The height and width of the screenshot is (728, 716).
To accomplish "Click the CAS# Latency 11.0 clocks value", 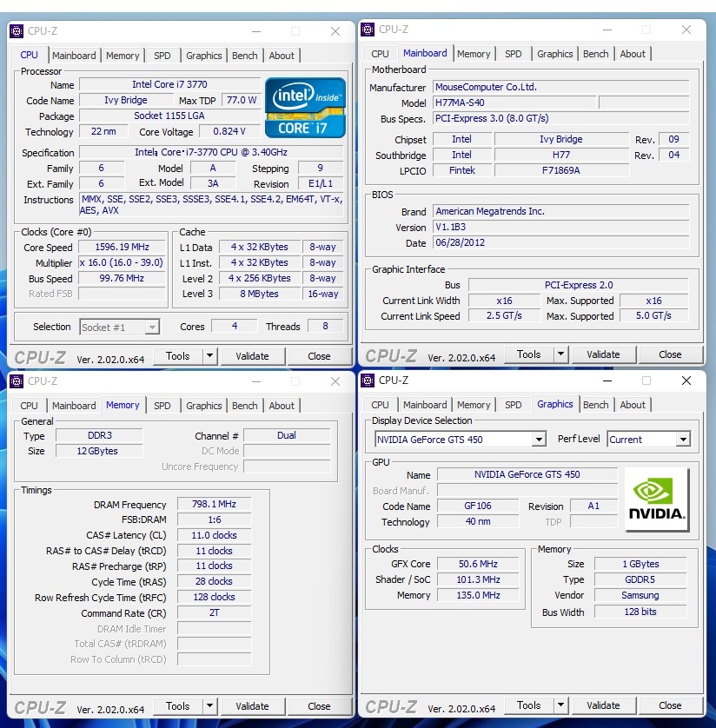I will tap(214, 535).
